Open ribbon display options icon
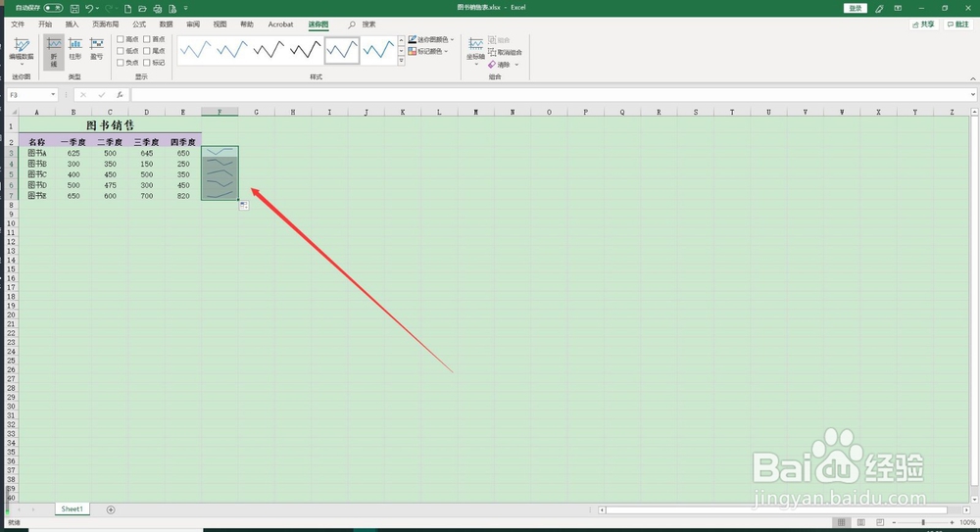This screenshot has width=980, height=532. pyautogui.click(x=898, y=8)
